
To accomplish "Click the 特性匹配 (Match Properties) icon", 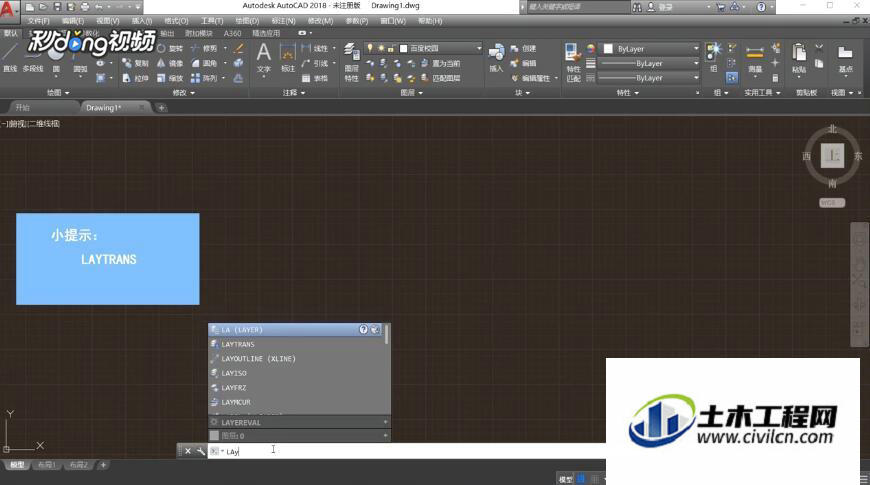I will click(x=573, y=63).
